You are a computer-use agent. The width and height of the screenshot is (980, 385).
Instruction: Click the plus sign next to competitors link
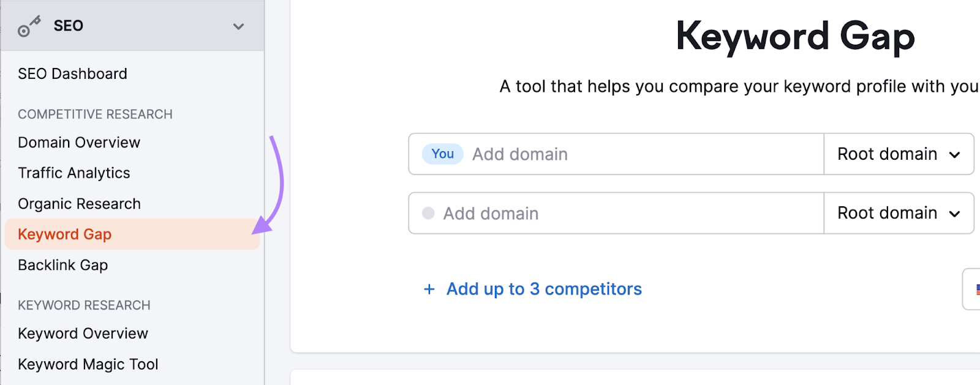coord(428,288)
